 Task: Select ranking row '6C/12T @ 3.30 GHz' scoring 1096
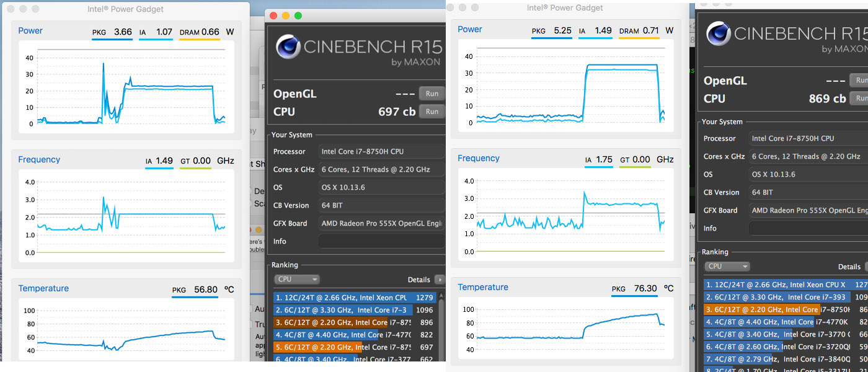click(x=355, y=310)
